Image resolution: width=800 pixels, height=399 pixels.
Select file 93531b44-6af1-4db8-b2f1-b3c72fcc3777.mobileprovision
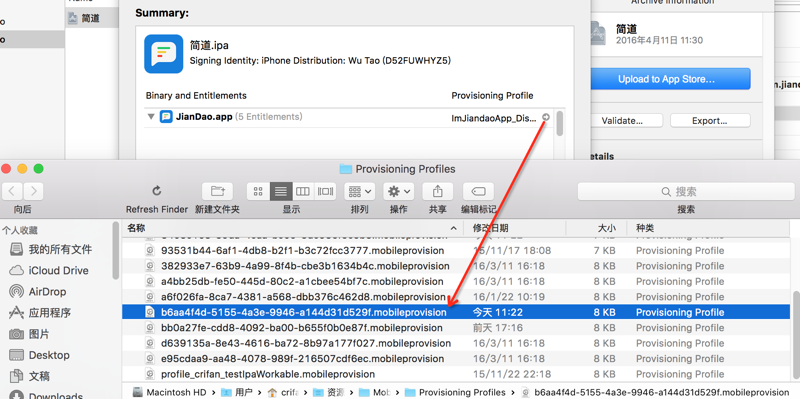(x=303, y=251)
